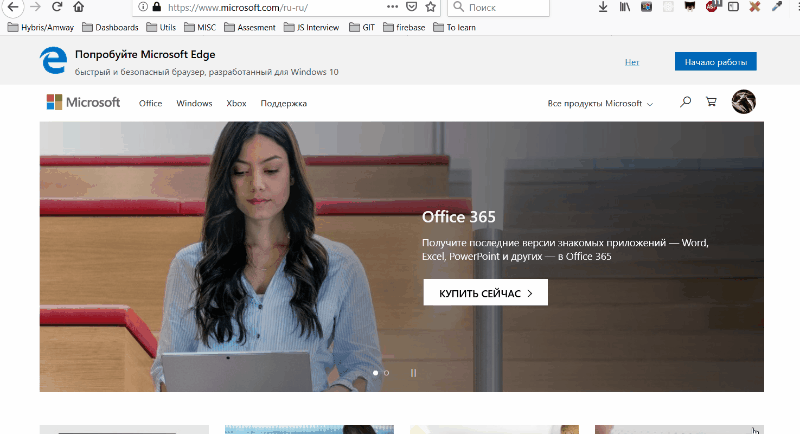This screenshot has height=434, width=800.
Task: Open the Hybris/Amway bookmarks folder
Action: coord(41,28)
